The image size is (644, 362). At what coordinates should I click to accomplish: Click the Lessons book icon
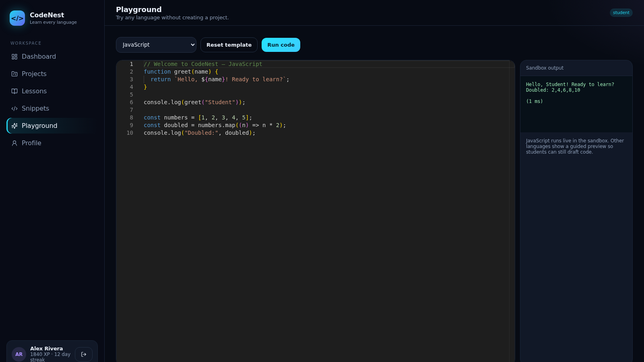pyautogui.click(x=14, y=91)
